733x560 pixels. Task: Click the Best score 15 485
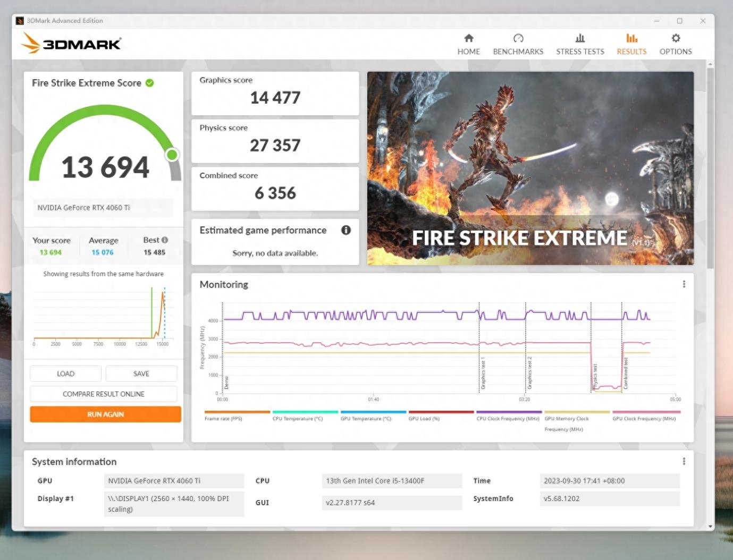point(155,252)
